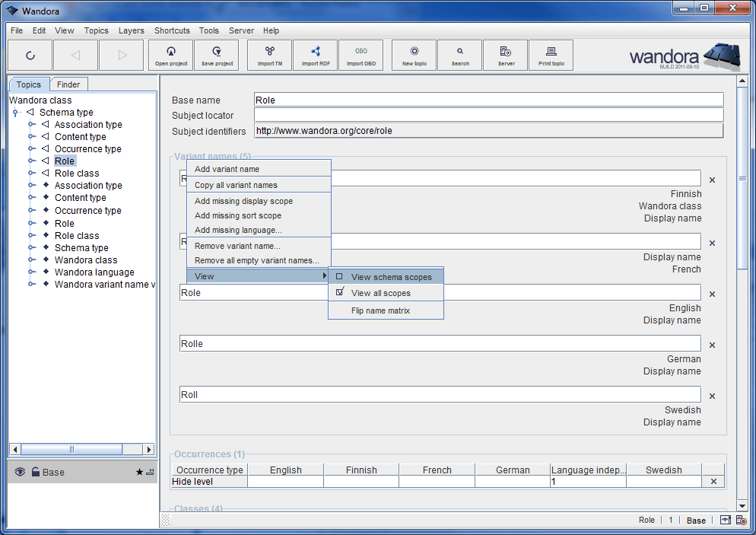Switch to the Finder tab

68,84
